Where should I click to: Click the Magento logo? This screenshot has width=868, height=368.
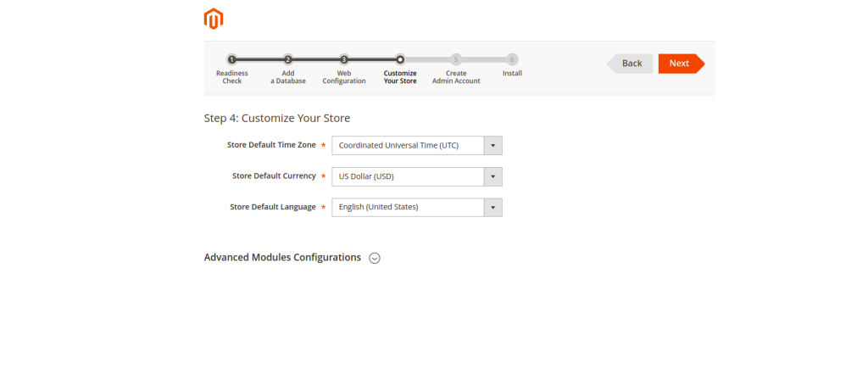214,19
